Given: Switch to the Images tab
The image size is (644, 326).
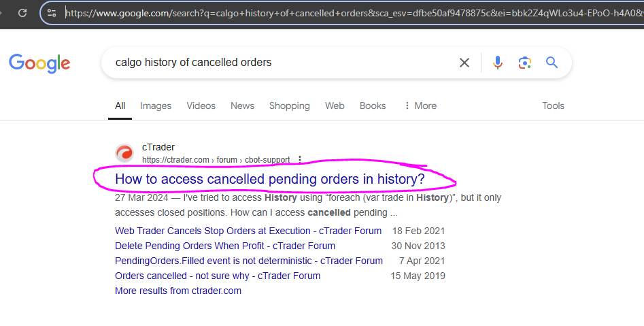Looking at the screenshot, I should [156, 105].
